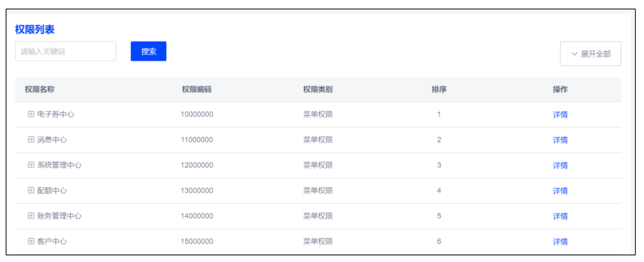The height and width of the screenshot is (262, 644).
Task: Click the 操作 column header
Action: click(x=560, y=89)
